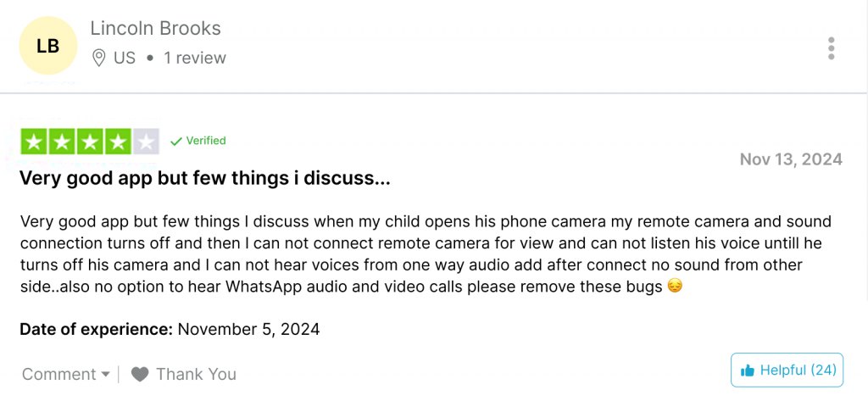Click the Comment dropdown arrow
Viewport: 868px width, 401px height.
[x=106, y=375]
